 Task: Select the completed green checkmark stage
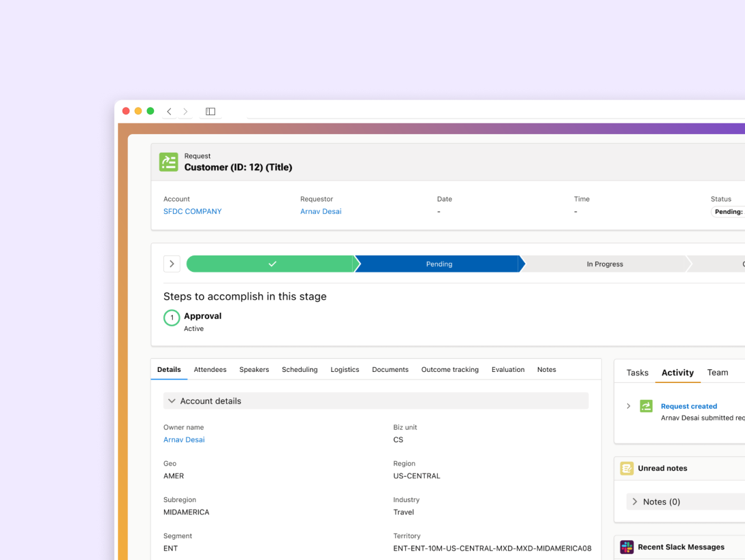(271, 264)
